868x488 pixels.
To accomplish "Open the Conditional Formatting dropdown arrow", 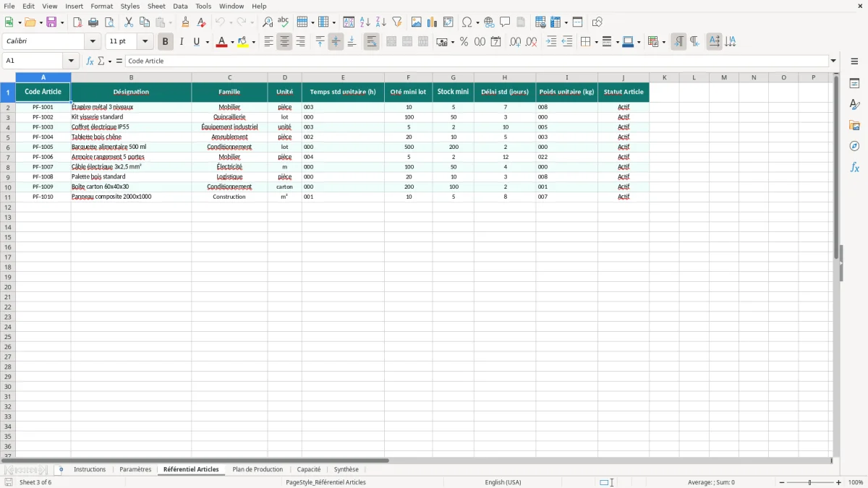I will [663, 42].
